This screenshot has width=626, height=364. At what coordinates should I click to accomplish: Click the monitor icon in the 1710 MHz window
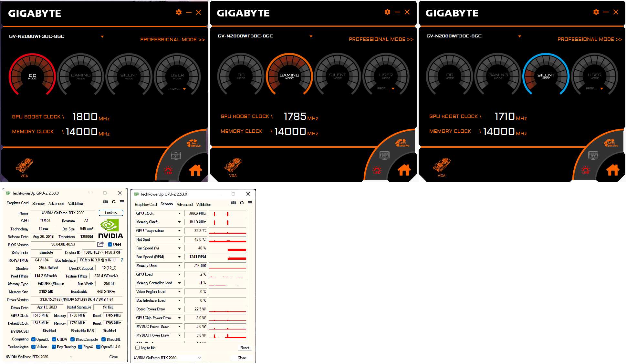593,155
